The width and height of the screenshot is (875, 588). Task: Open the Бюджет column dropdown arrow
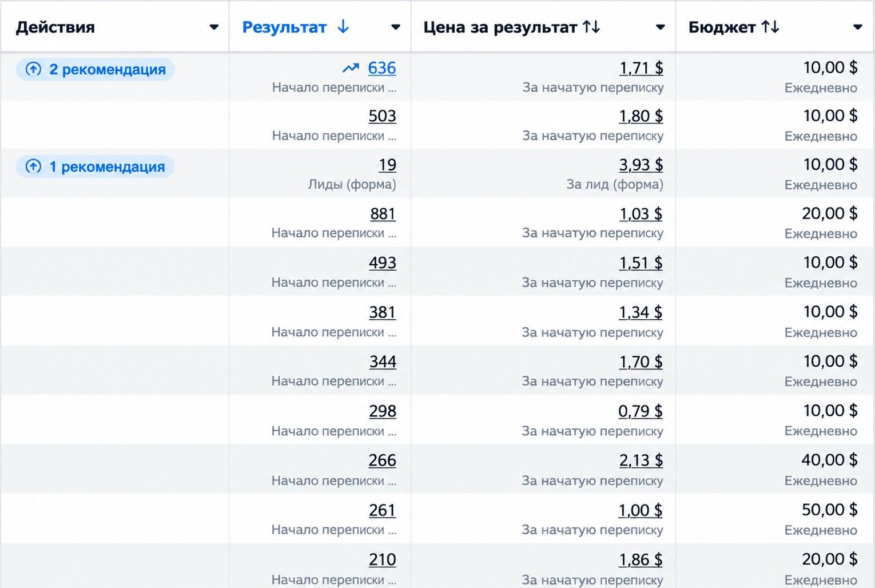857,27
